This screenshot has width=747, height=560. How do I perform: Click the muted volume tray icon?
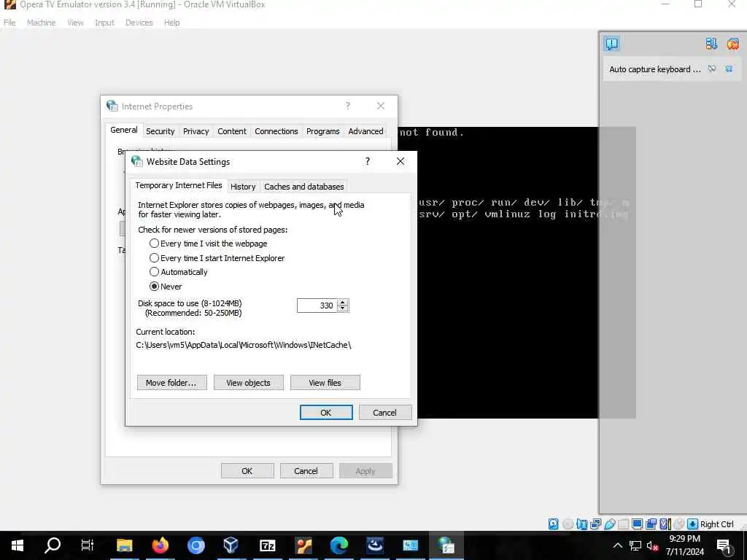click(x=652, y=545)
